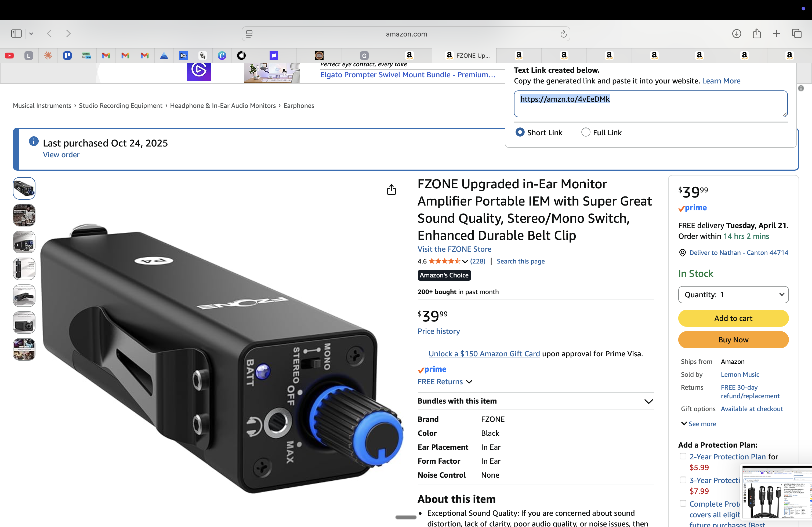The image size is (812, 527).
Task: Expand FREE Returns details
Action: 445,382
